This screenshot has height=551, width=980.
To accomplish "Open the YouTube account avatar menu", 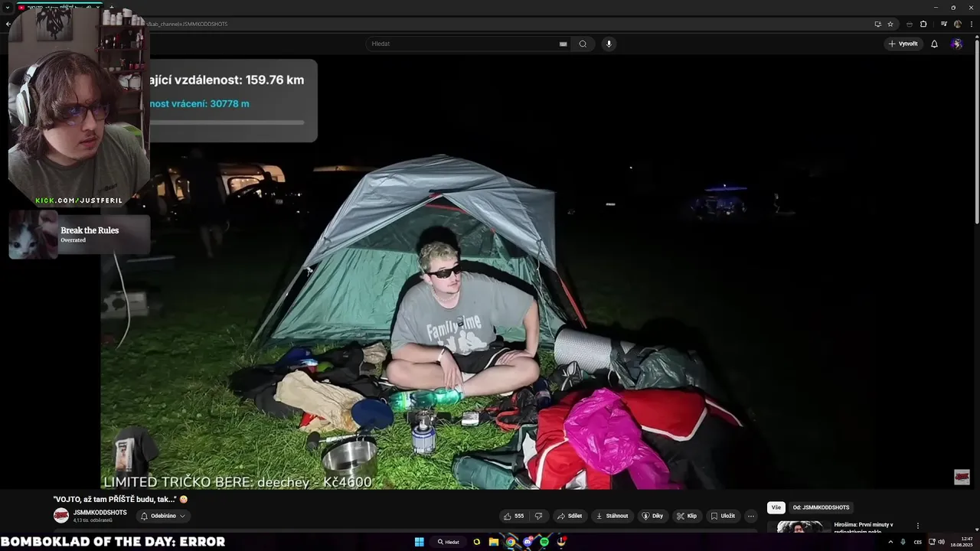I will point(956,44).
